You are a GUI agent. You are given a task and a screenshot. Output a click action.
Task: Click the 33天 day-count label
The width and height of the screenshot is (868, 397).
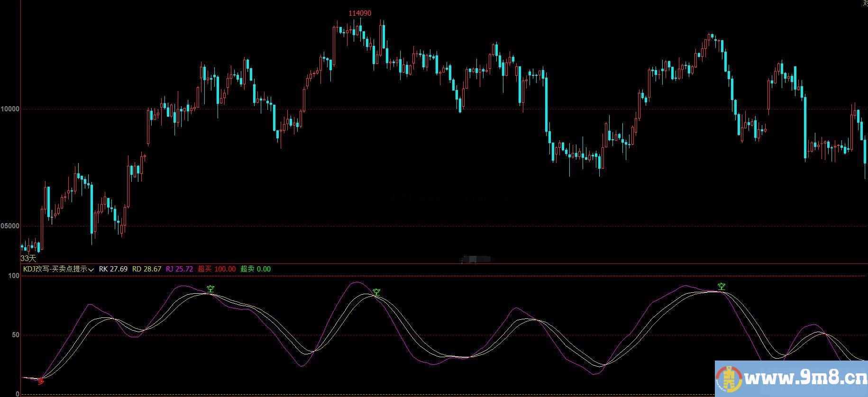click(28, 259)
